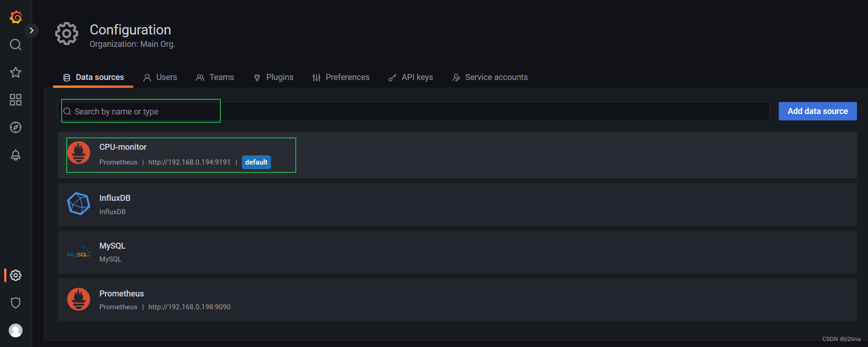Viewport: 868px width, 347px height.
Task: Switch to the Users tab
Action: click(x=160, y=77)
